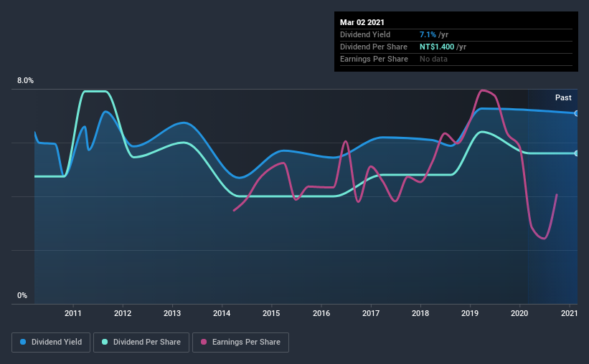Image resolution: width=589 pixels, height=364 pixels.
Task: Click the 2014 x-axis label
Action: (222, 313)
